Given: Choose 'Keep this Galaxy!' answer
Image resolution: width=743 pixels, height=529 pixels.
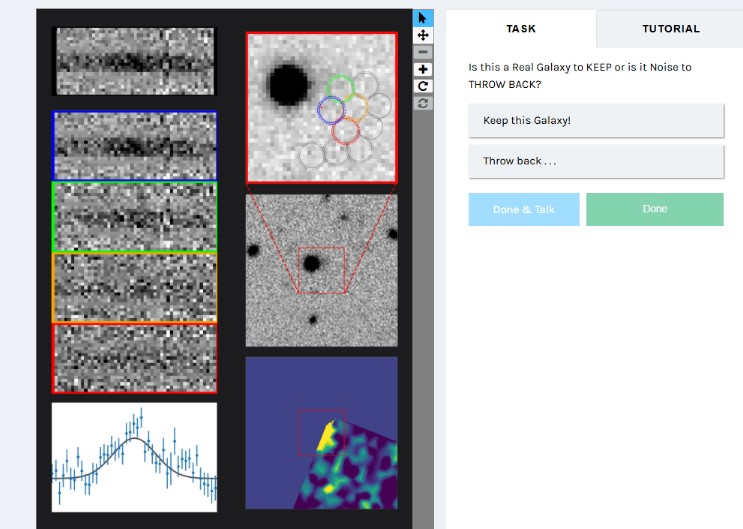Looking at the screenshot, I should point(595,121).
